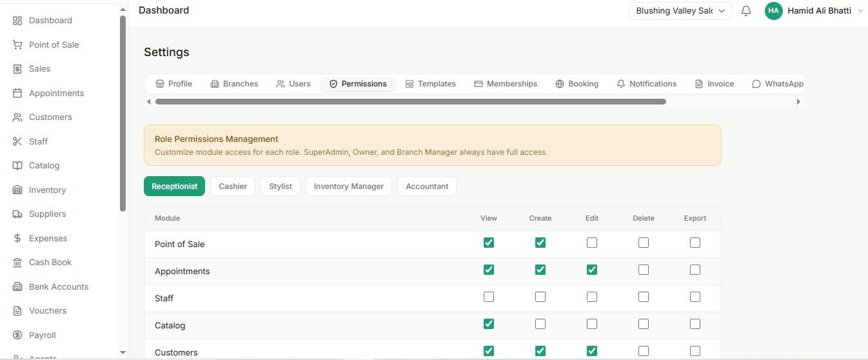Click the Profile tab store icon
Screen dimensions: 868x360
point(160,84)
